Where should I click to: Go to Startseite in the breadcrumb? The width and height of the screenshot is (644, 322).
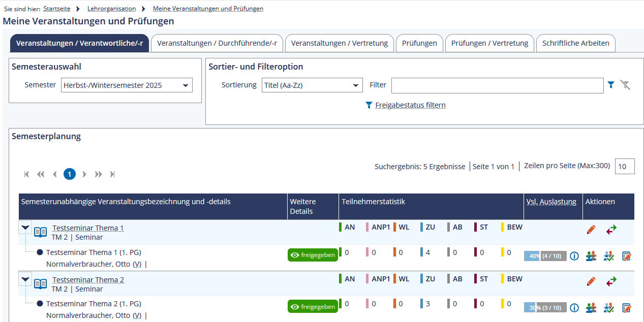(57, 9)
